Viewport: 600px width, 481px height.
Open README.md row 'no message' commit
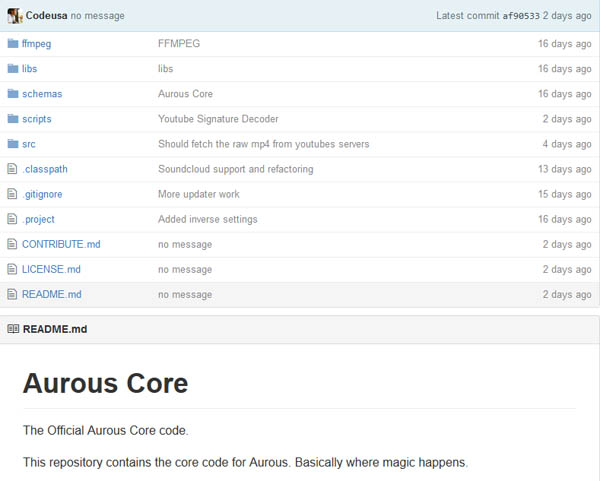coord(185,294)
